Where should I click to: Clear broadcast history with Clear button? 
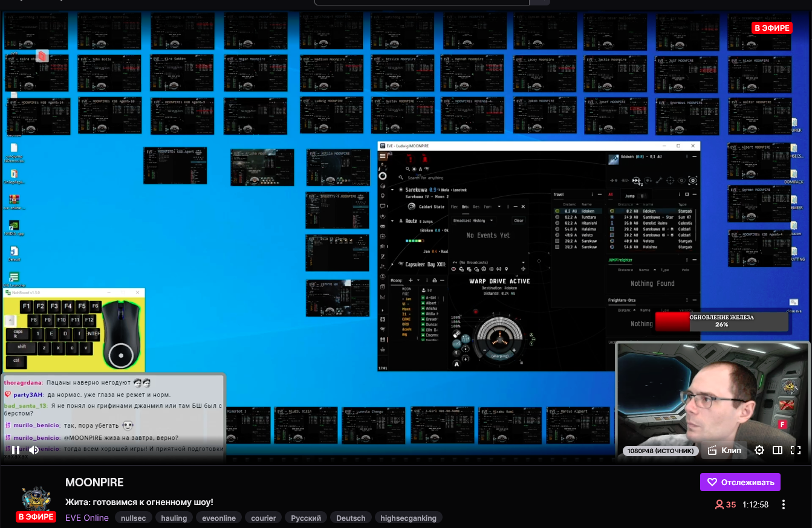[519, 221]
